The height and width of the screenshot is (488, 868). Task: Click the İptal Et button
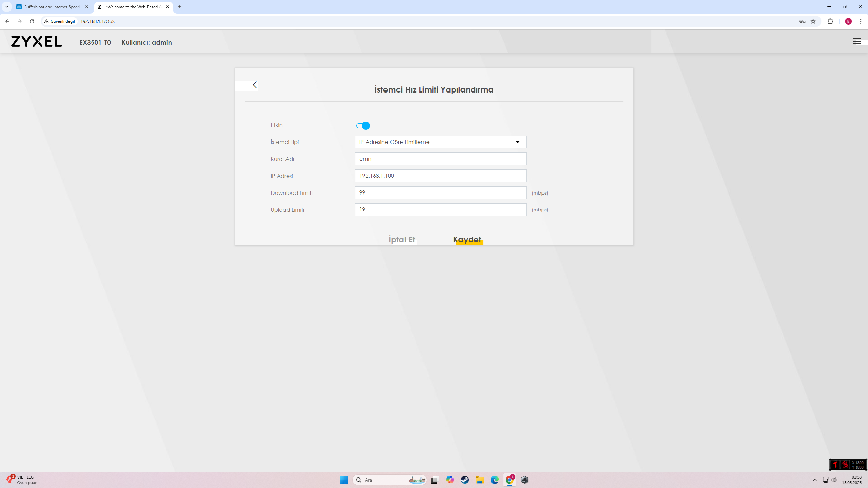coord(402,240)
